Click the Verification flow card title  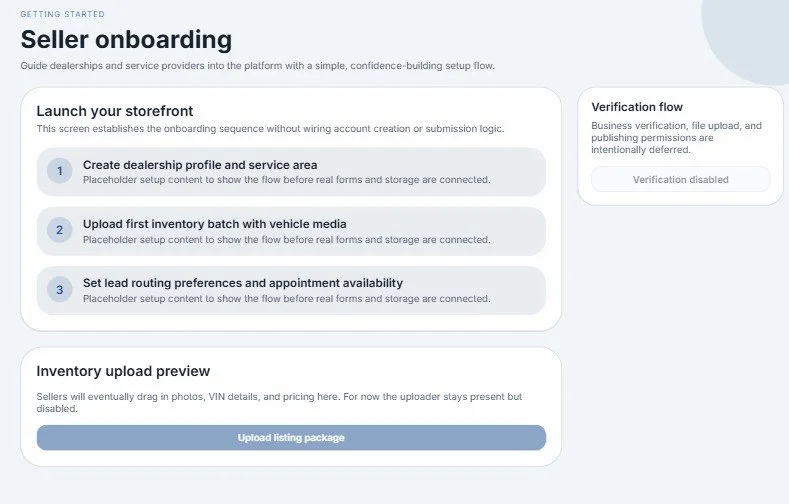tap(637, 107)
